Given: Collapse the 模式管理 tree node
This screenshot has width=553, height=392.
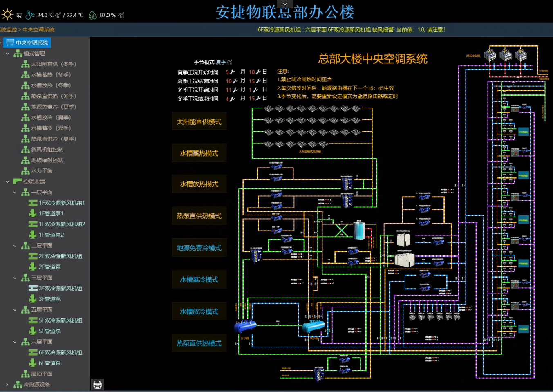Looking at the screenshot, I should (7, 54).
